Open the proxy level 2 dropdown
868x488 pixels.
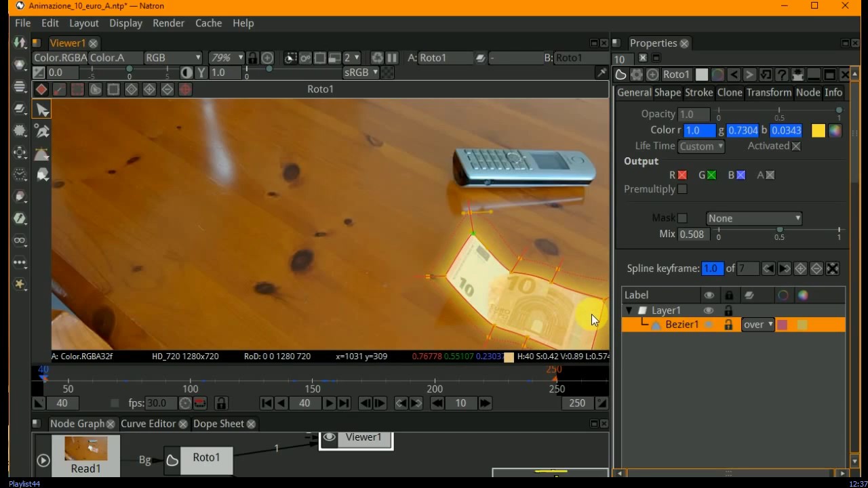coord(351,58)
